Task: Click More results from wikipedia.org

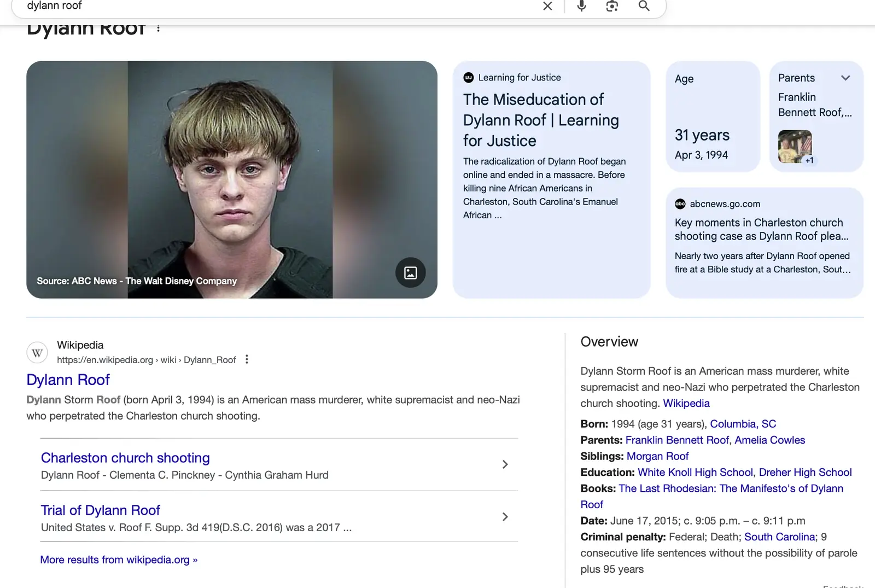Action: [118, 560]
